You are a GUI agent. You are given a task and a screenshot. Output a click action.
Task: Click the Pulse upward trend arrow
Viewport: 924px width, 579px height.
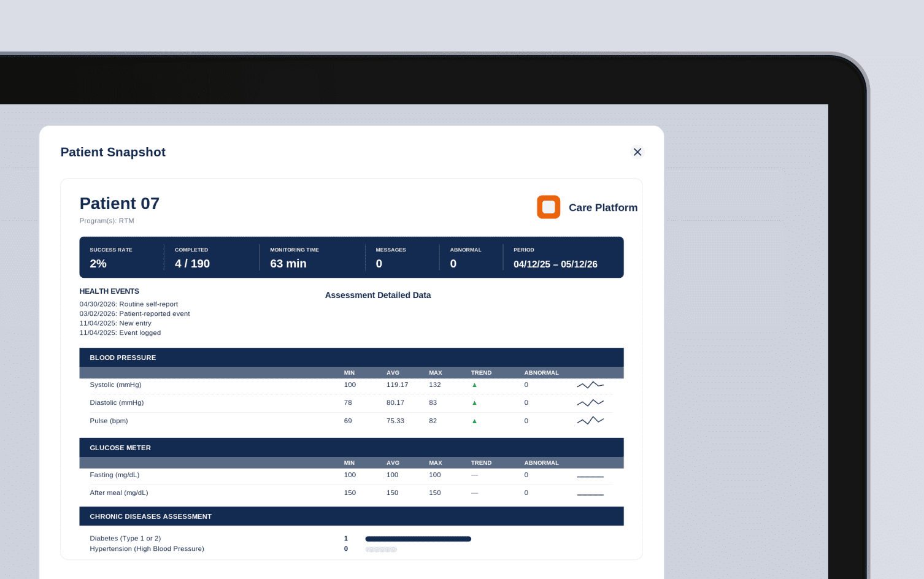coord(474,421)
